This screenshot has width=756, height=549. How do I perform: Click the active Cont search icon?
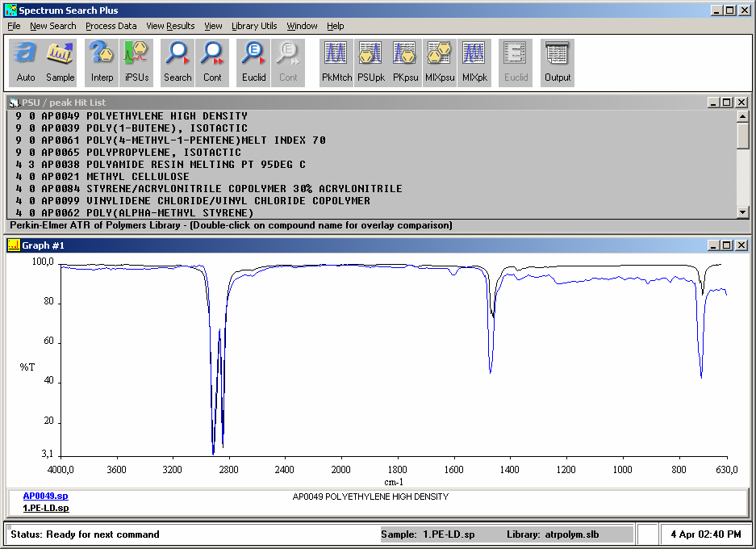212,63
